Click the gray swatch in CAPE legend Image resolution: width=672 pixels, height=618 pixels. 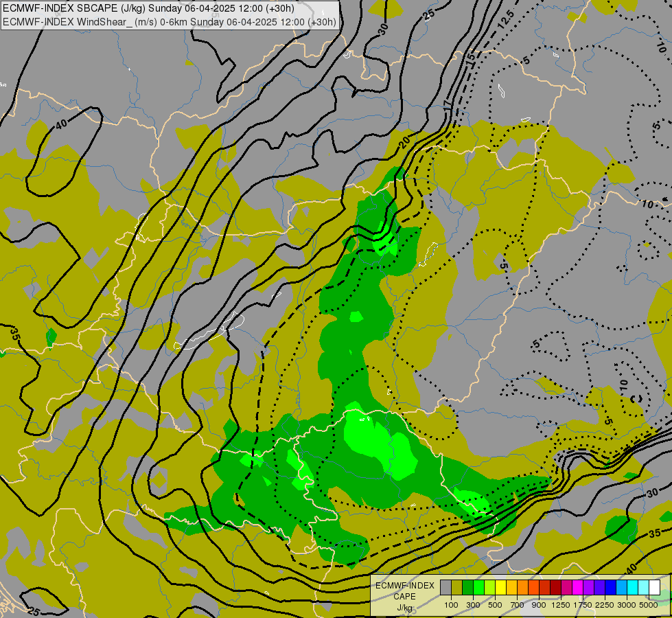pos(445,587)
